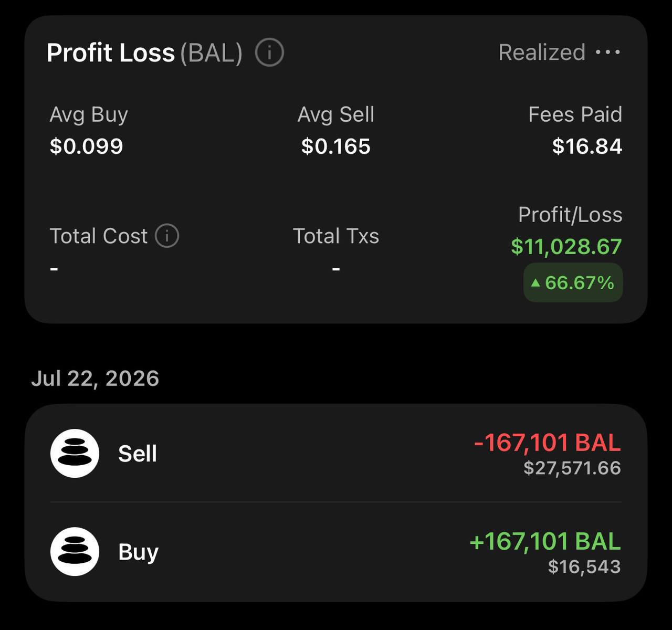Screen dimensions: 672x630
Task: Switch the Realized view selector
Action: point(542,52)
